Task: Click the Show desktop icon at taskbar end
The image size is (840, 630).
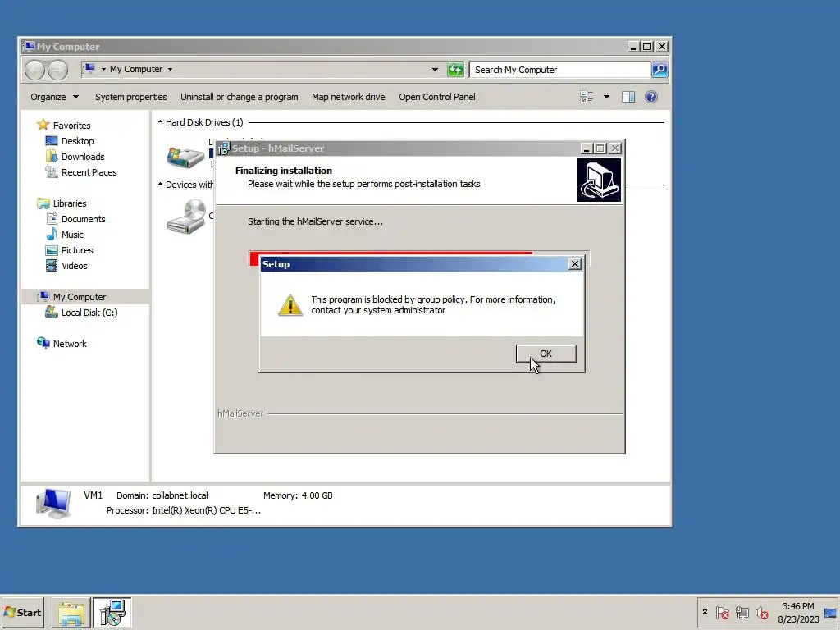Action: pyautogui.click(x=830, y=613)
